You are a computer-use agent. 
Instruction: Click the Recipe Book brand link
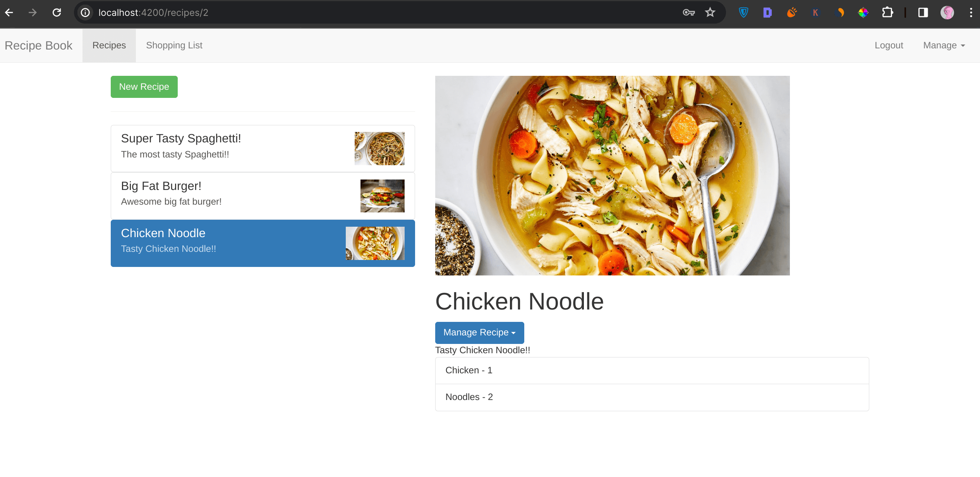point(38,45)
